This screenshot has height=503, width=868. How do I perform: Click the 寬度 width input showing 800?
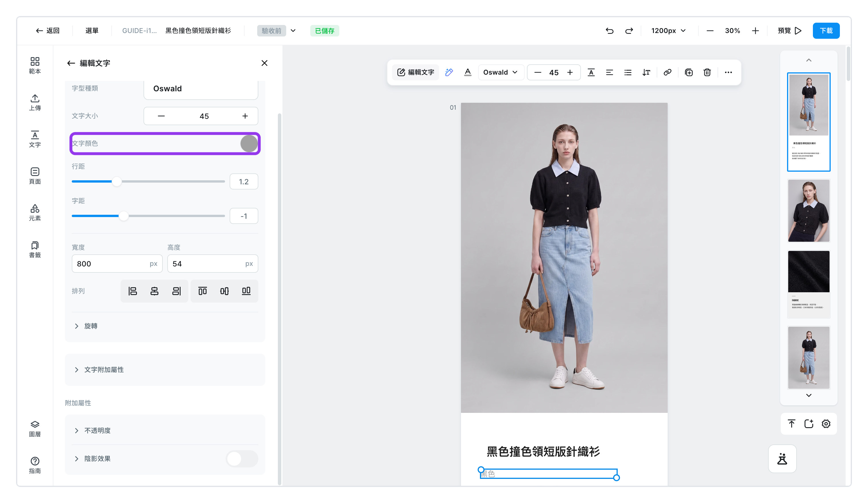tap(117, 264)
